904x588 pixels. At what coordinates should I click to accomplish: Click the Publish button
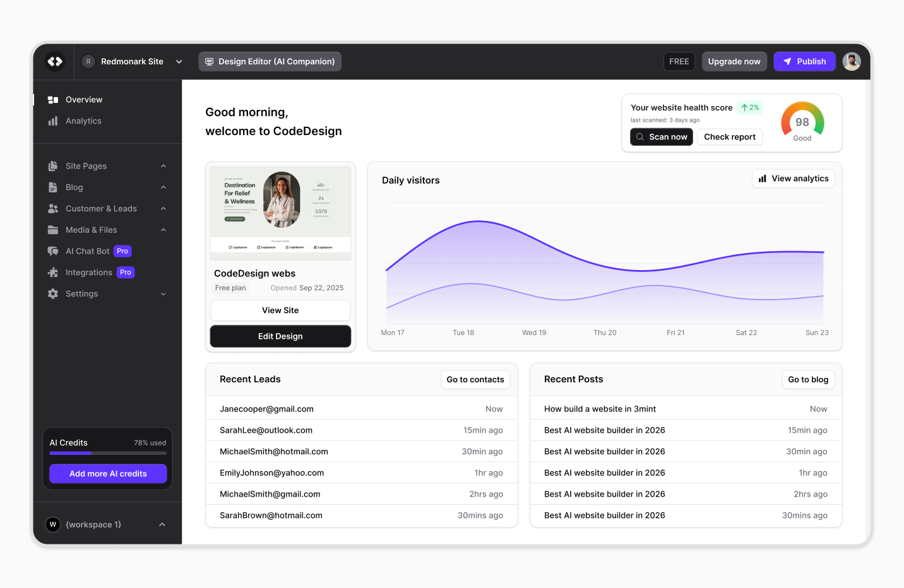pos(805,61)
